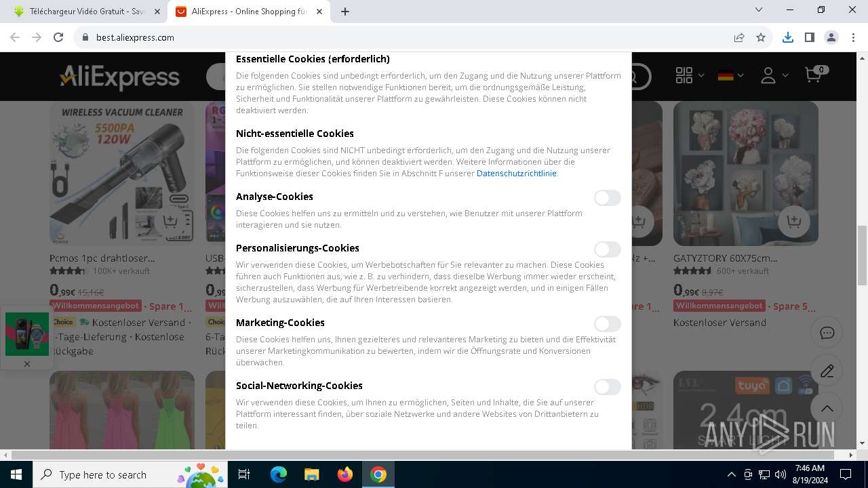Open Pcmos 1pc drahtloser product title
The height and width of the screenshot is (488, 868).
pyautogui.click(x=102, y=258)
